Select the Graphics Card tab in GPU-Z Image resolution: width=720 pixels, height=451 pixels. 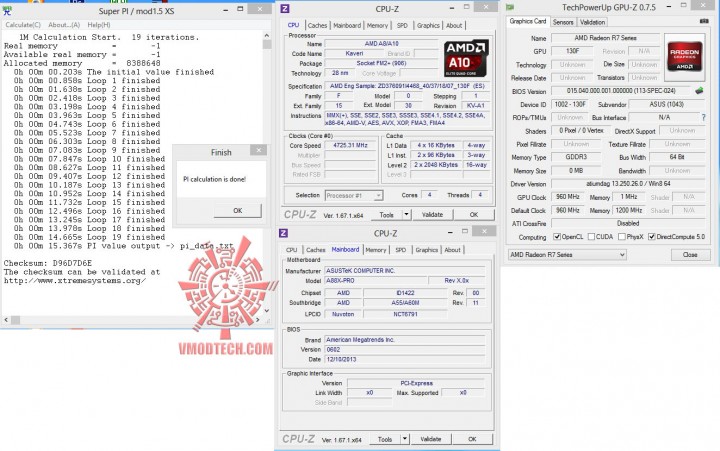[528, 21]
